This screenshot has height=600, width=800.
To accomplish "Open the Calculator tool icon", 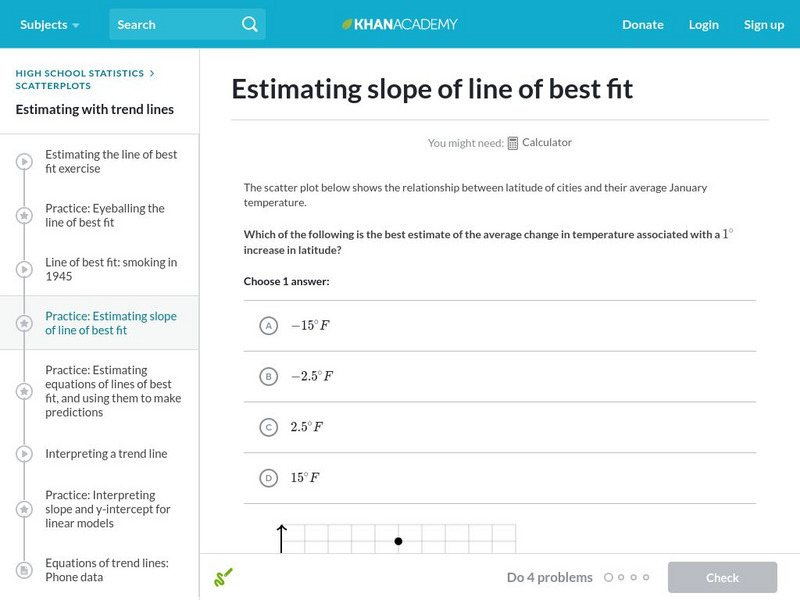I will pos(513,143).
